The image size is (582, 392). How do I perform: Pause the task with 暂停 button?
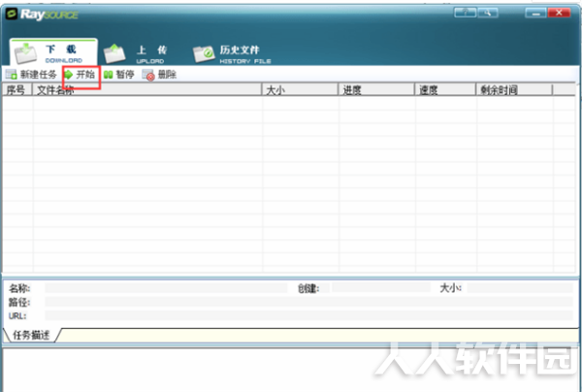[118, 75]
